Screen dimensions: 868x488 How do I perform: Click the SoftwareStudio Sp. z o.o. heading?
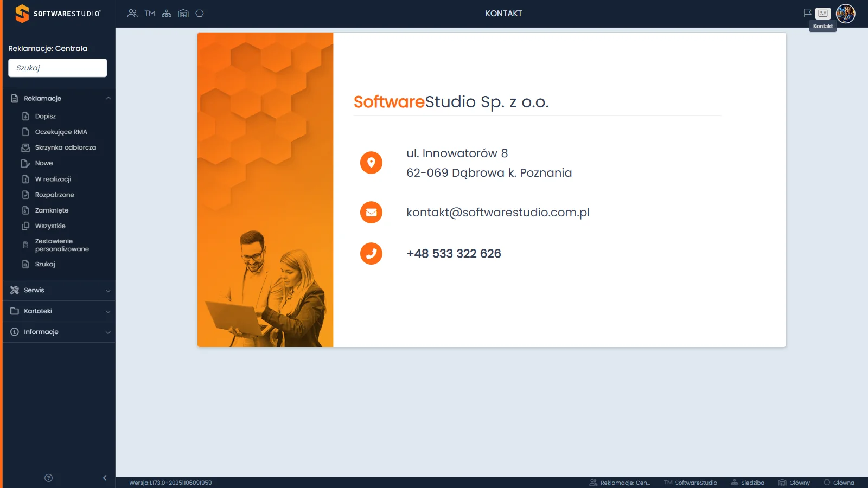pos(451,102)
